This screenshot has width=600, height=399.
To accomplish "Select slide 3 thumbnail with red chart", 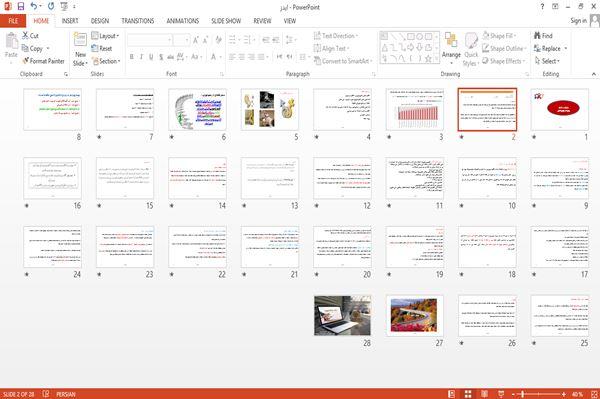I will click(x=414, y=109).
